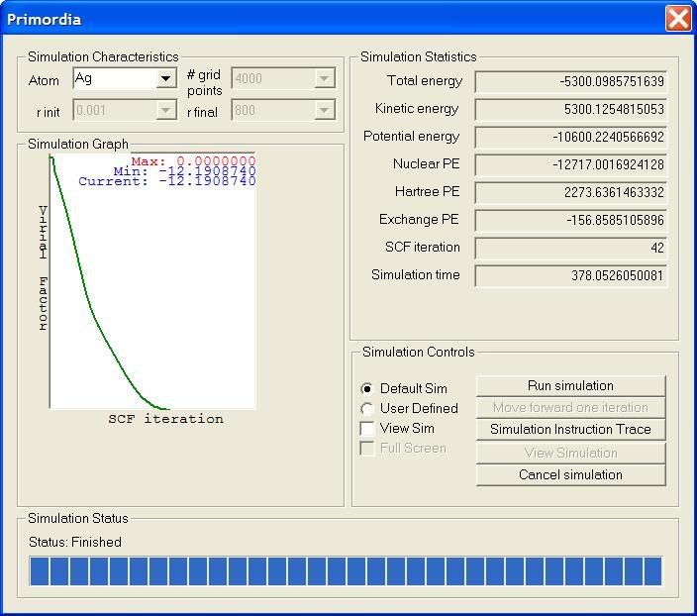Click the simulation progress bar
Viewport: 697px width, 616px height.
click(x=346, y=571)
